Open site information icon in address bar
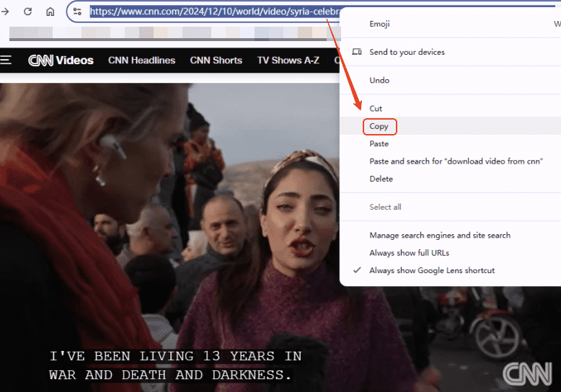 (x=78, y=12)
